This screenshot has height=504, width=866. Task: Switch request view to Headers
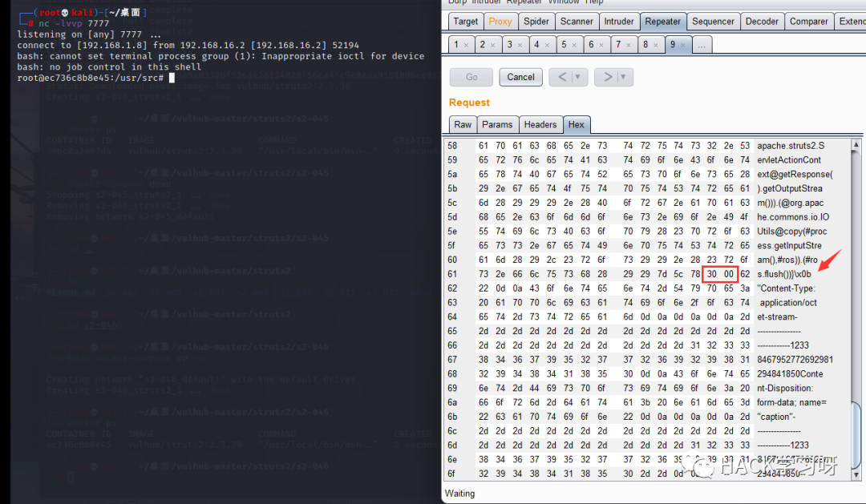[540, 125]
